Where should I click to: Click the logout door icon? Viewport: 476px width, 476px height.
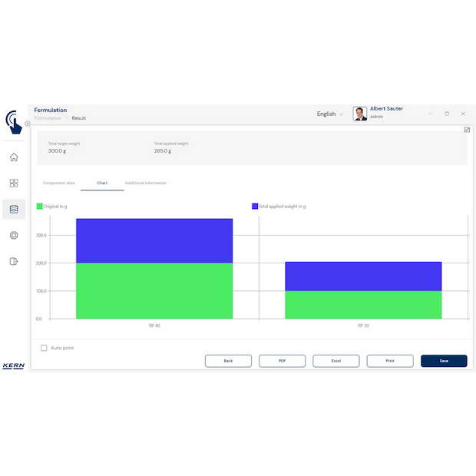click(14, 261)
